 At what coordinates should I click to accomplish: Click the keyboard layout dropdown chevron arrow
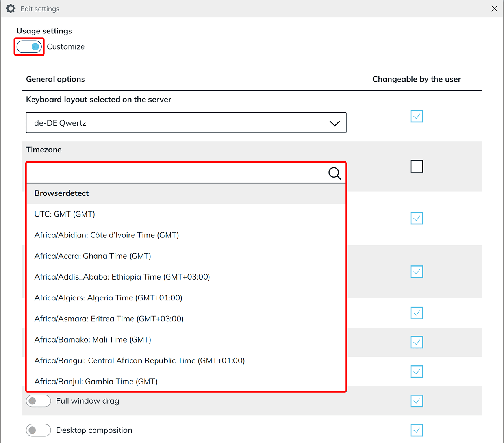click(334, 123)
